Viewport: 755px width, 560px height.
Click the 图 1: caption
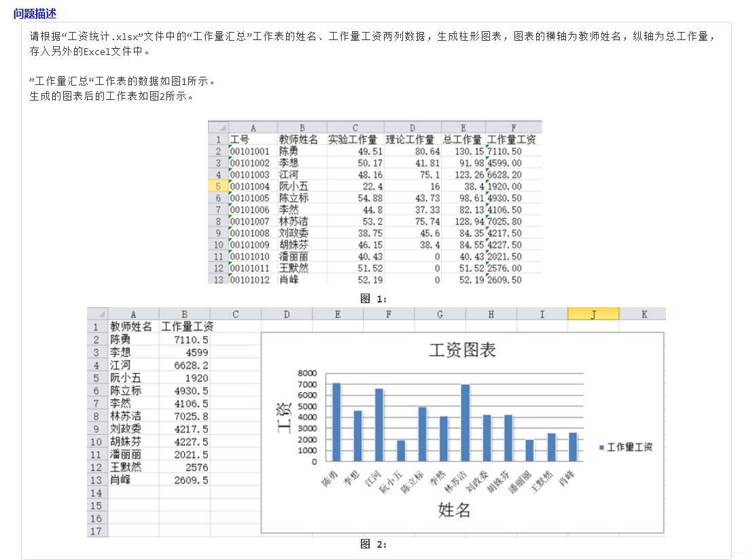point(374,298)
